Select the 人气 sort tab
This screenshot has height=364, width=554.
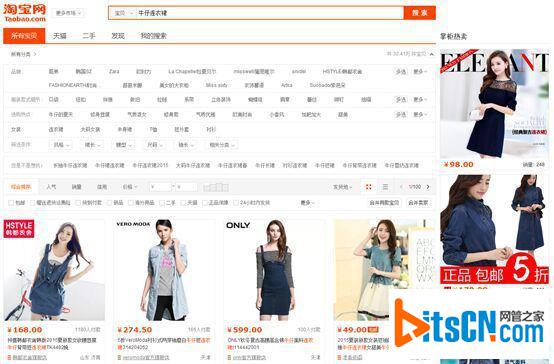point(51,187)
